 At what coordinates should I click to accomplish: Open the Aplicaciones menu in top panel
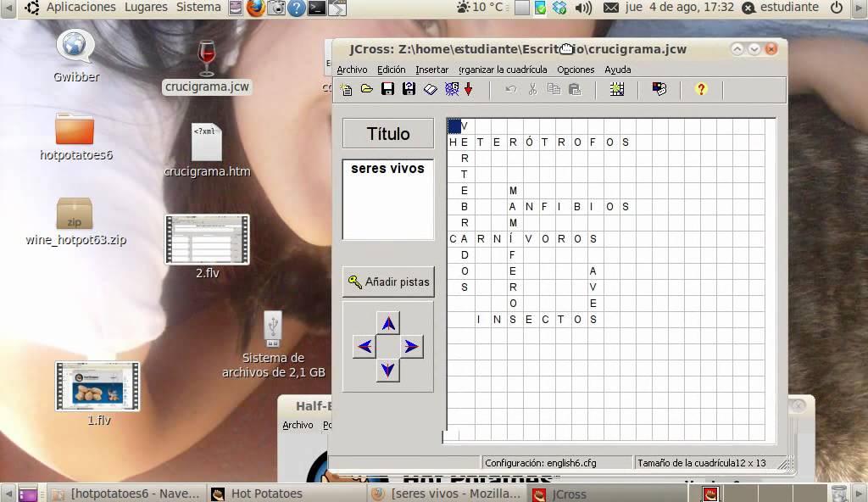tap(81, 7)
